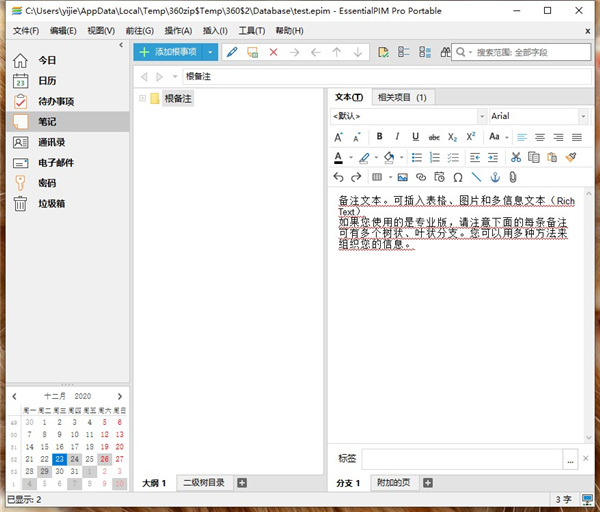The image size is (600, 512).
Task: Open the paragraph style <默认> dropdown
Action: pyautogui.click(x=482, y=116)
